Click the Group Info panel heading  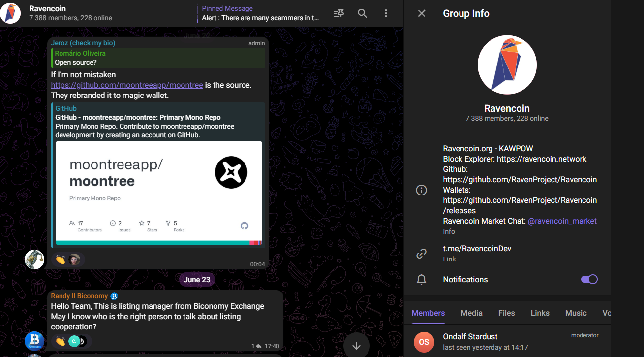(x=466, y=13)
